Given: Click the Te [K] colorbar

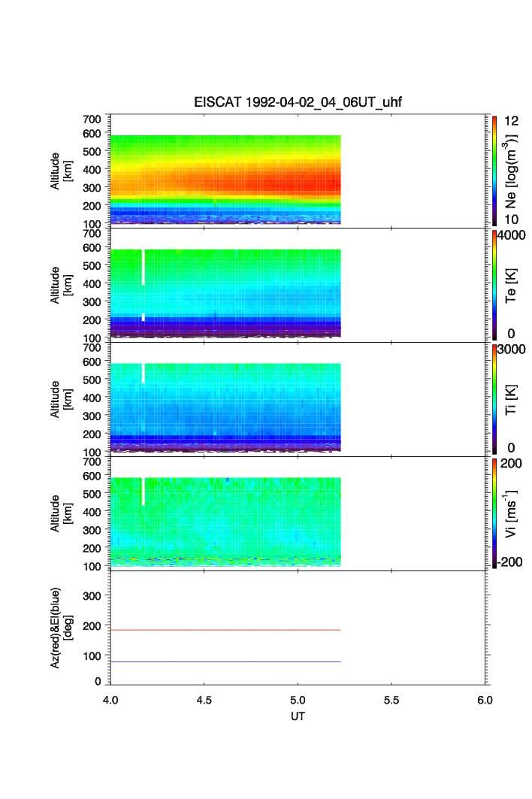Looking at the screenshot, I should click(x=494, y=286).
